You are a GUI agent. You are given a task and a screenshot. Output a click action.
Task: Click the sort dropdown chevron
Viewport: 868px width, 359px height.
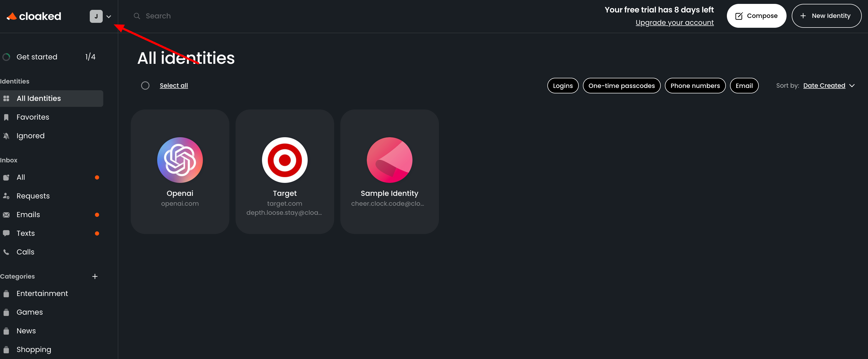pyautogui.click(x=852, y=86)
